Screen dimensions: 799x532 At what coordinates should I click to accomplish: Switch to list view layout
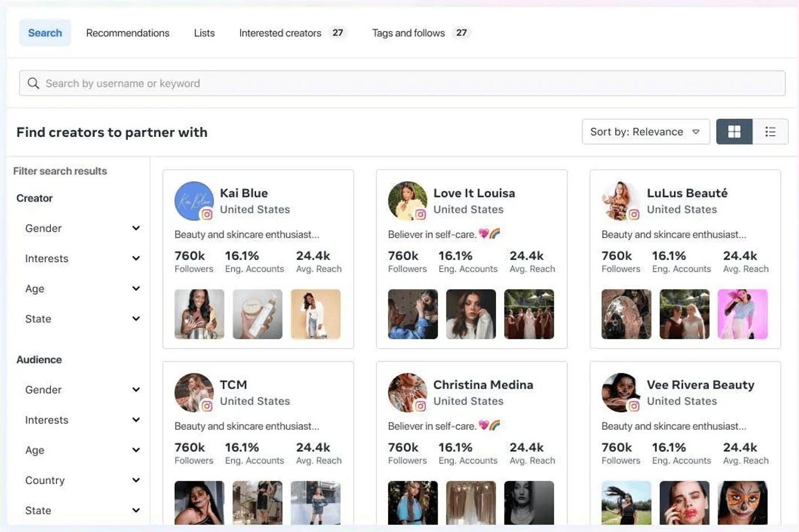click(x=770, y=132)
